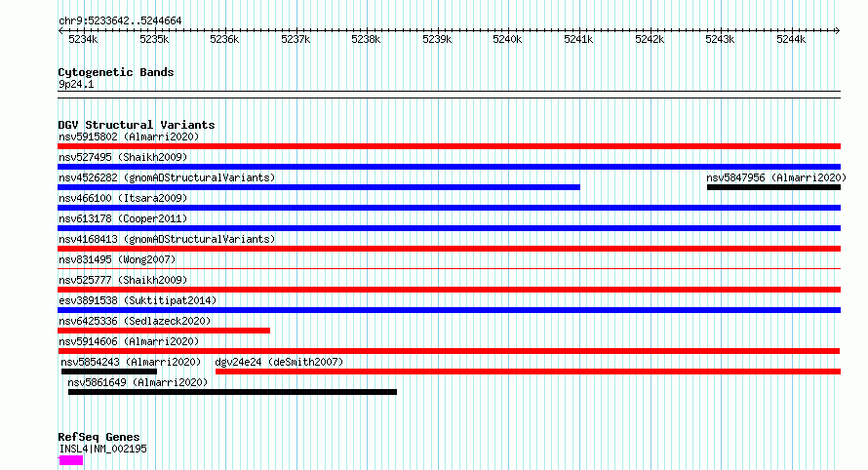Screen dimensions: 868x470
Task: Click the thin red nsv831495 line
Action: click(x=449, y=269)
